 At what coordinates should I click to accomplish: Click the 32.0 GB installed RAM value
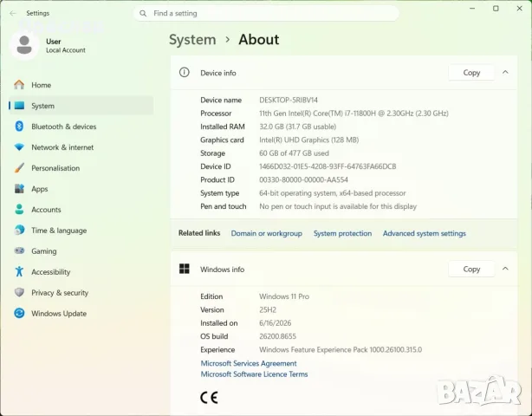(297, 127)
